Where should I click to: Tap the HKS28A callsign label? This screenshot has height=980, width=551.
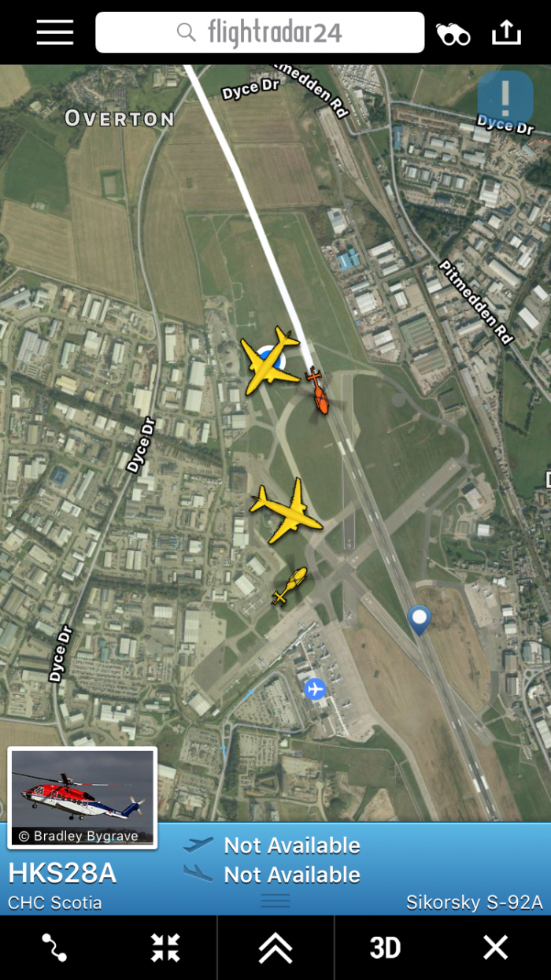point(62,873)
